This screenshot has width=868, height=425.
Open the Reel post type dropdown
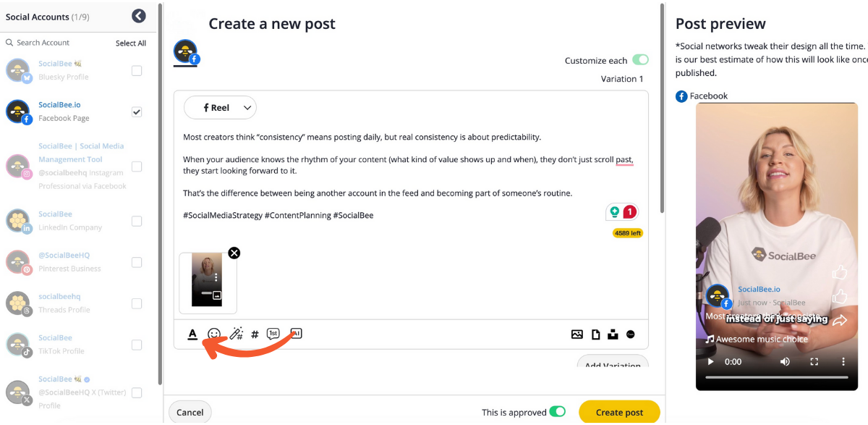point(220,108)
